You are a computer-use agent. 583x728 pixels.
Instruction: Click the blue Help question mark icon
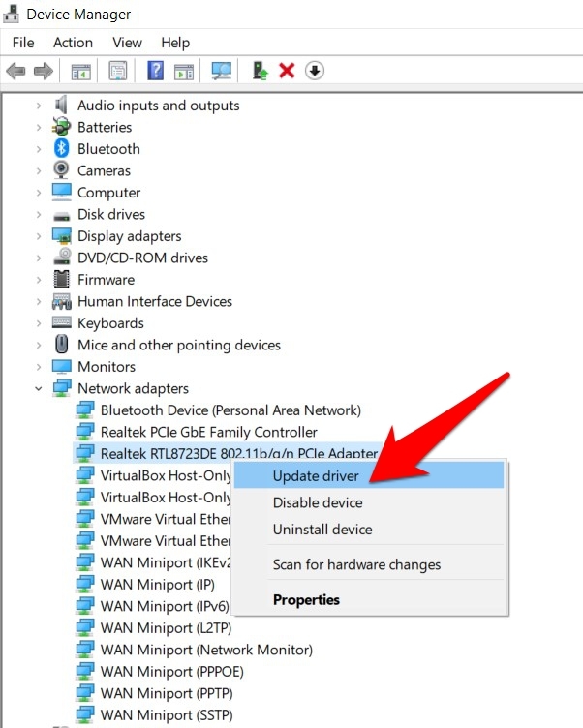pos(155,71)
